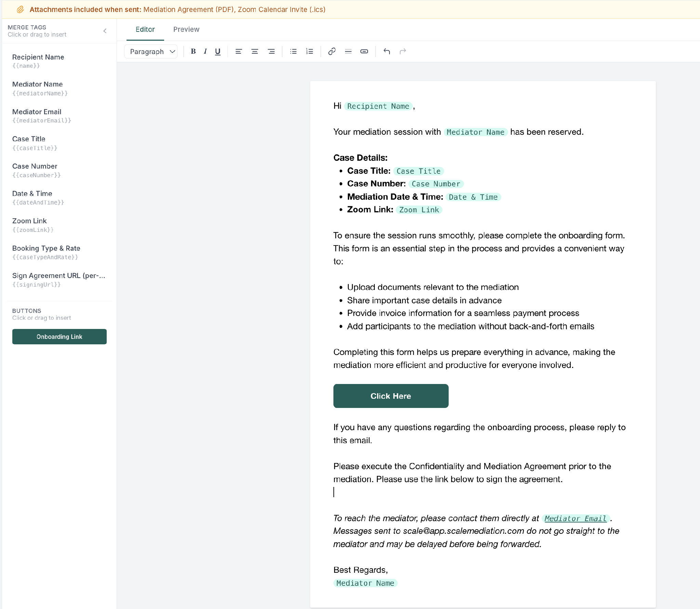Image resolution: width=700 pixels, height=609 pixels.
Task: Select the Case Number tag in email body
Action: click(x=436, y=184)
